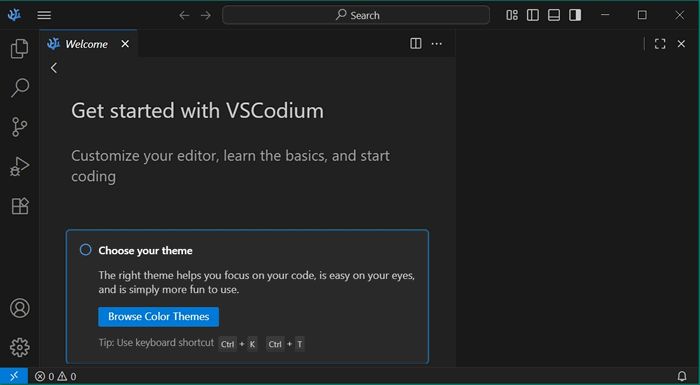Open the Extensions view
Screen dimensions: 700x385
pyautogui.click(x=19, y=206)
